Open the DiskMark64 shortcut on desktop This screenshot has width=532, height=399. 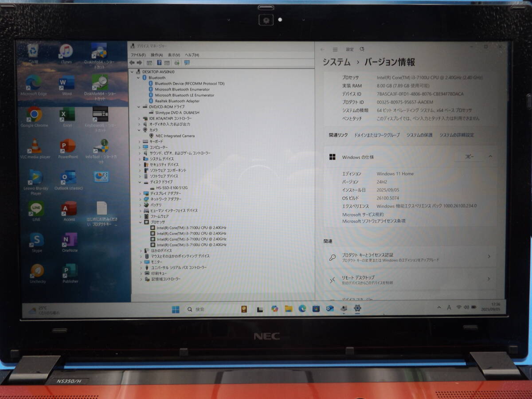100,87
